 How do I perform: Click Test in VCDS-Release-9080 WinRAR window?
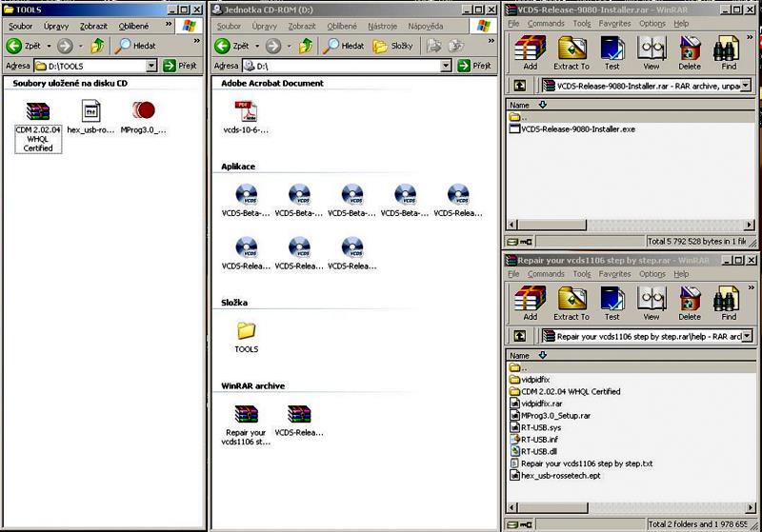(612, 53)
